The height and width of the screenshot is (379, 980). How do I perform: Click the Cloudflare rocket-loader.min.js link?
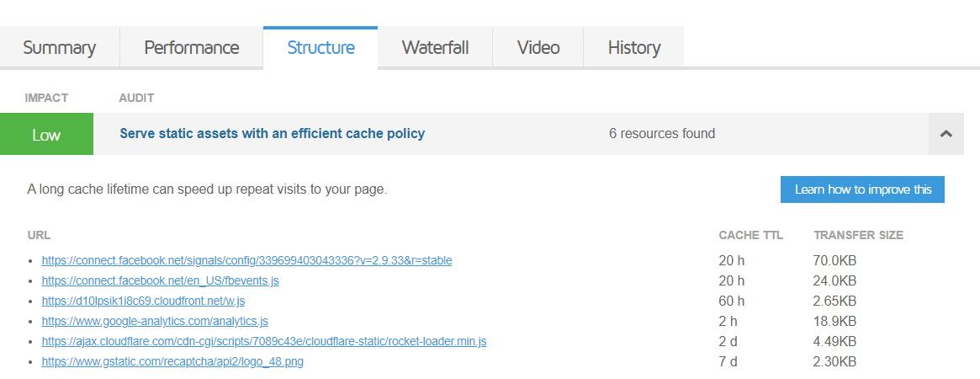click(x=263, y=341)
